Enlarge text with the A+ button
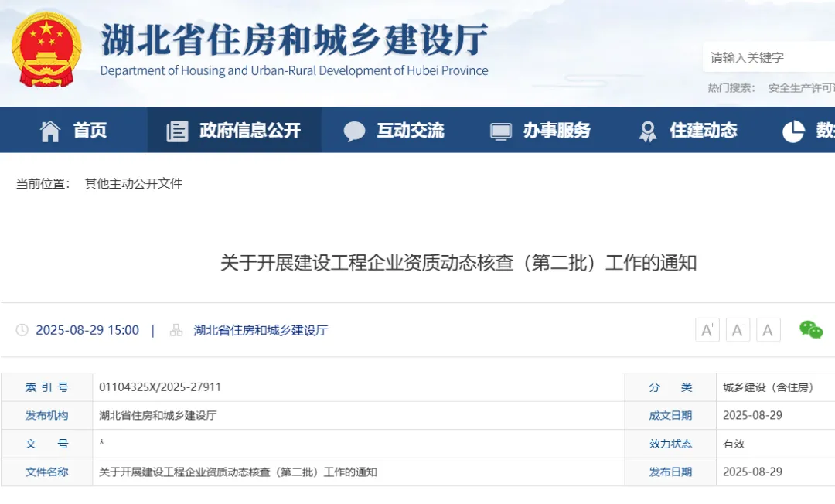The image size is (835, 504). tap(707, 329)
